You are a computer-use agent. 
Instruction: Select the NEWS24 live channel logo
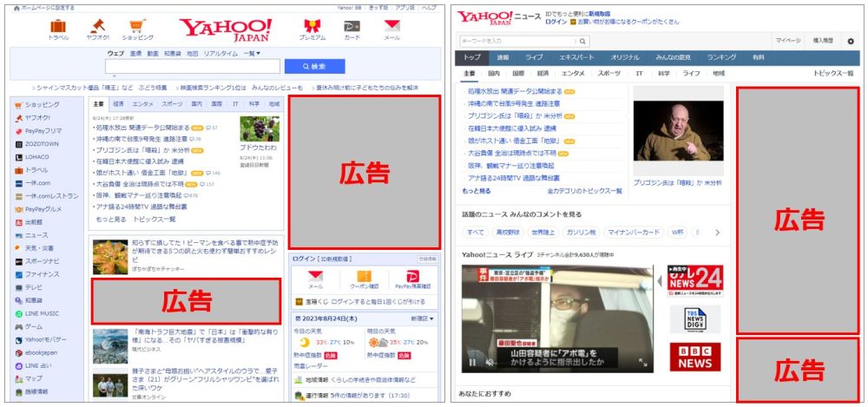[695, 281]
